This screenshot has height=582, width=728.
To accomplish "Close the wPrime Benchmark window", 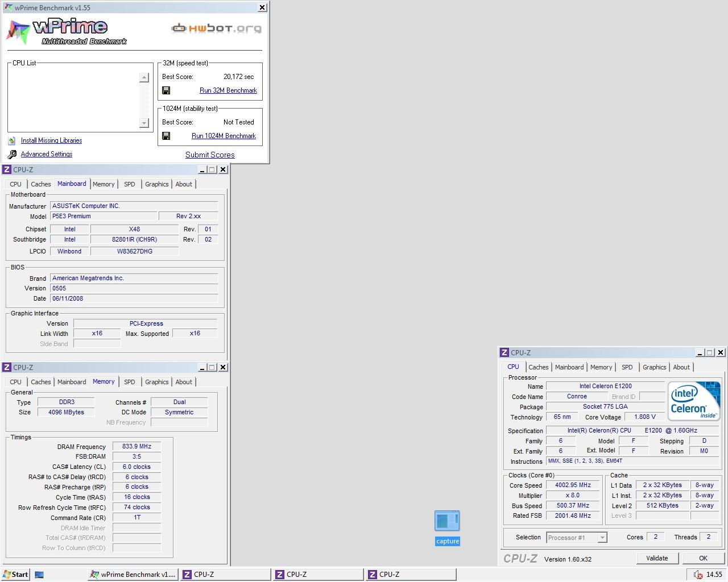I will (262, 7).
